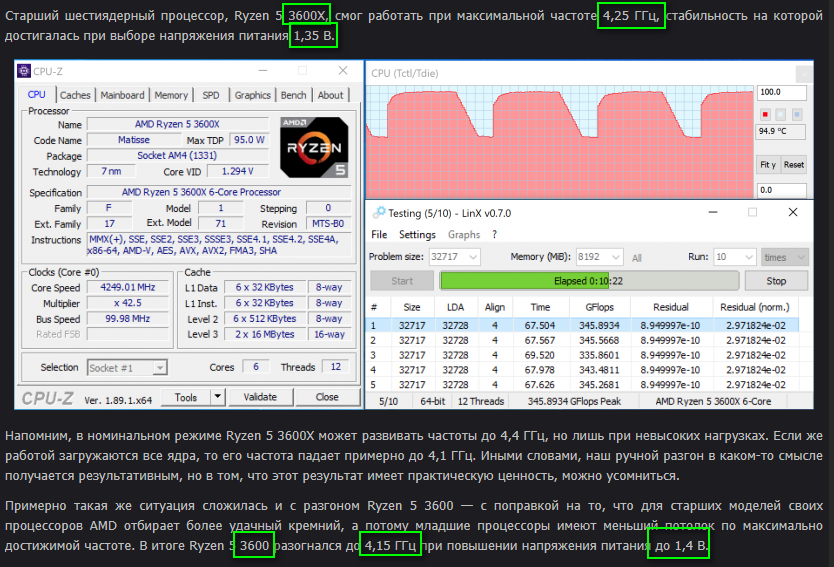Select the first result row in LinX
This screenshot has height=567, width=834.
[583, 325]
